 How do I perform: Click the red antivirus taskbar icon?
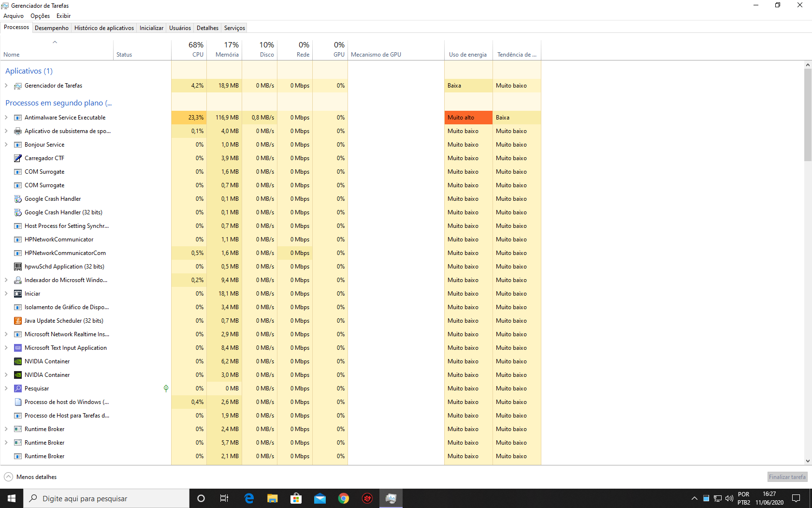[x=367, y=498]
